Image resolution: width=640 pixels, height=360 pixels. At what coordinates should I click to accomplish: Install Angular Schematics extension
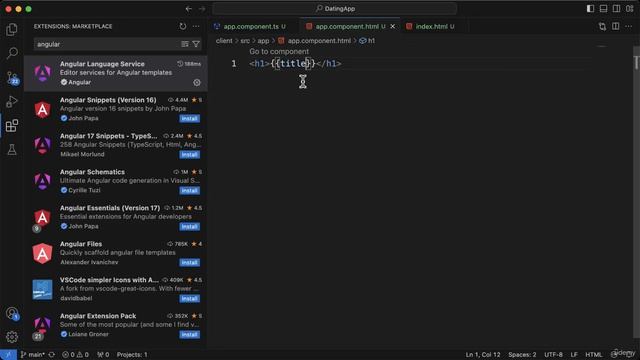coord(189,191)
